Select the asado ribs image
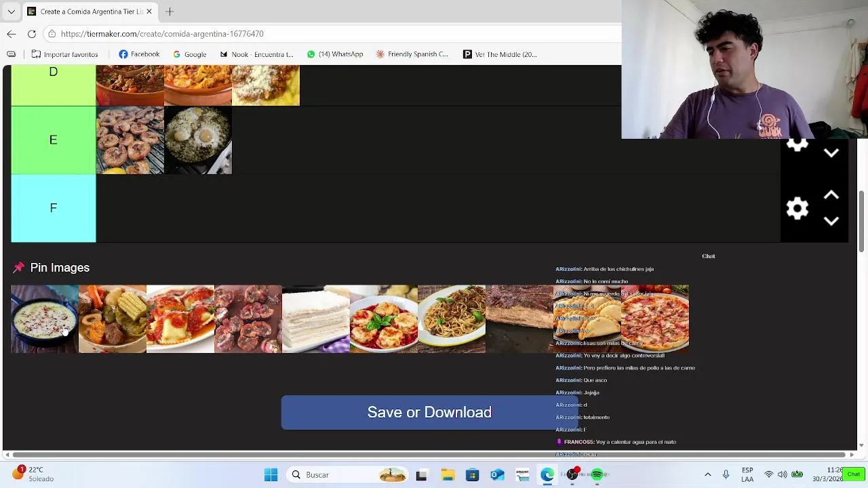This screenshot has width=868, height=488. click(519, 319)
